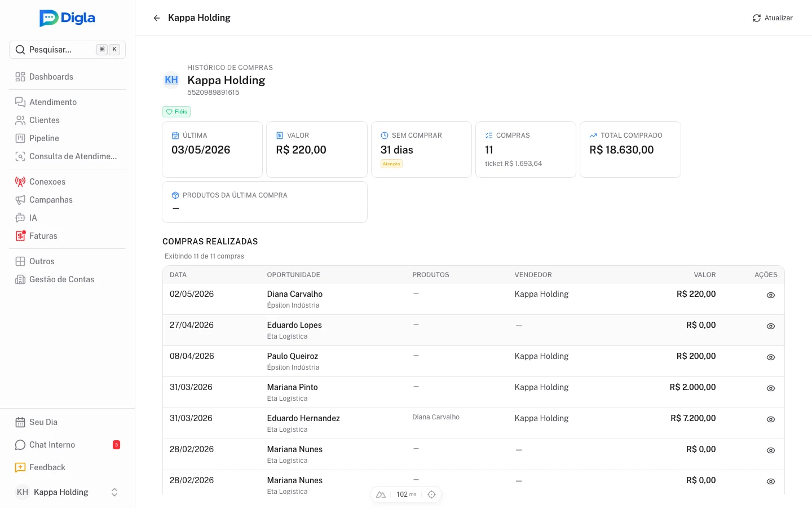Go back with the left arrow icon

click(x=157, y=18)
